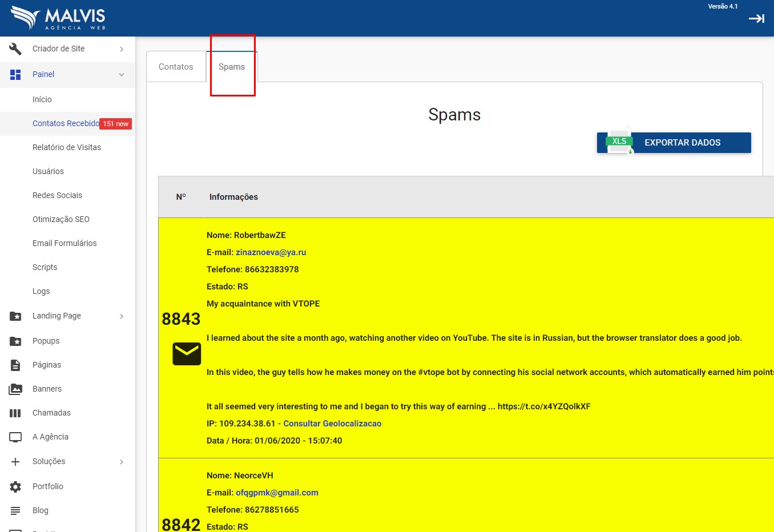Expand the Criador de Site submenu chevron
The image size is (774, 532).
(x=122, y=49)
